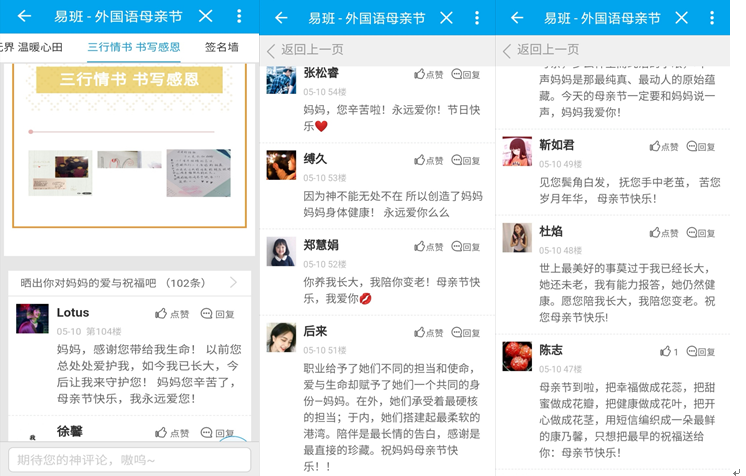
Task: Like 张松睿's comment
Action: tap(427, 75)
